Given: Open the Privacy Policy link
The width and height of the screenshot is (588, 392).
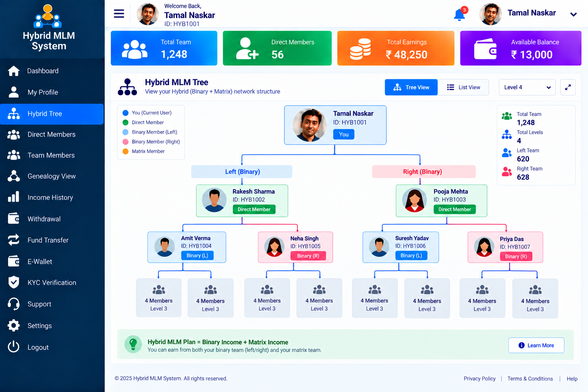Looking at the screenshot, I should click(480, 379).
